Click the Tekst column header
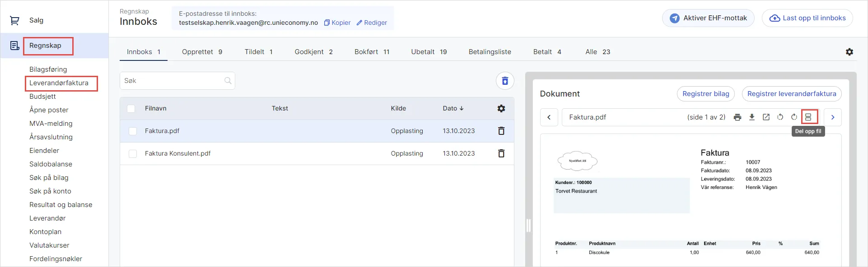This screenshot has height=267, width=868. coord(280,108)
